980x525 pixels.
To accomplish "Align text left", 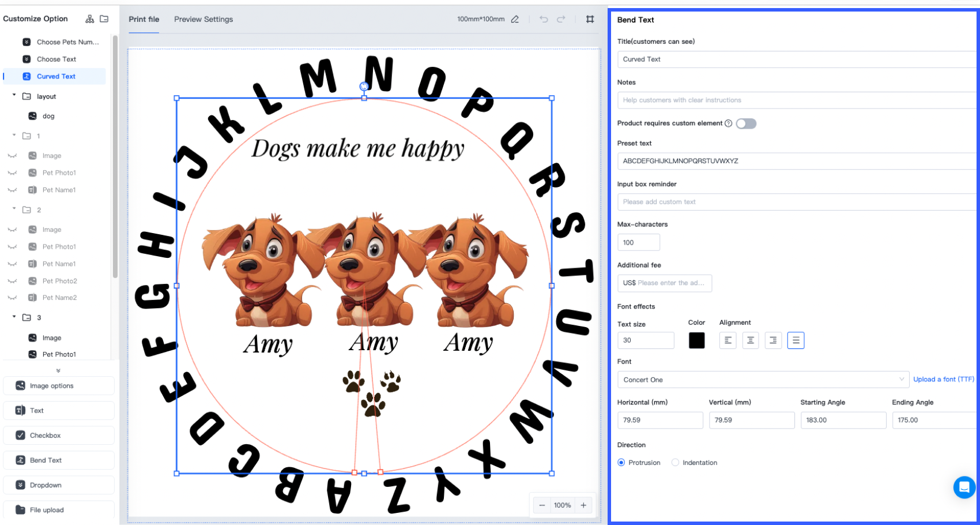I will pyautogui.click(x=728, y=340).
